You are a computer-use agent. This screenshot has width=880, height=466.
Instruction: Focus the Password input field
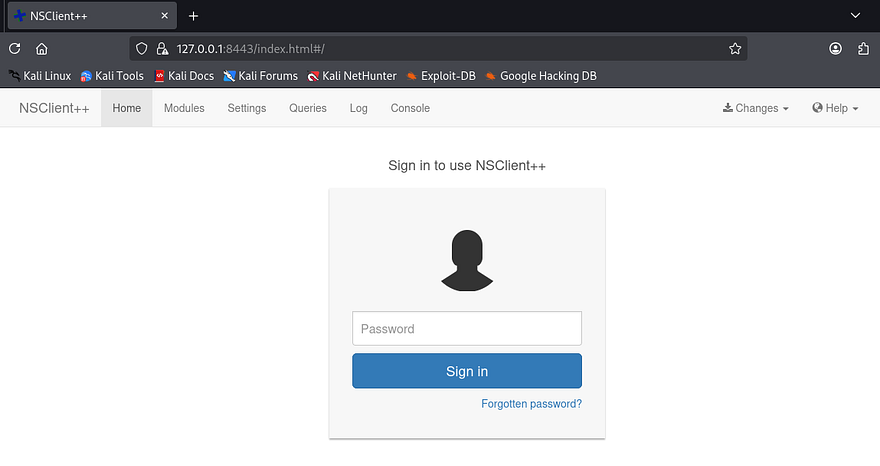467,329
